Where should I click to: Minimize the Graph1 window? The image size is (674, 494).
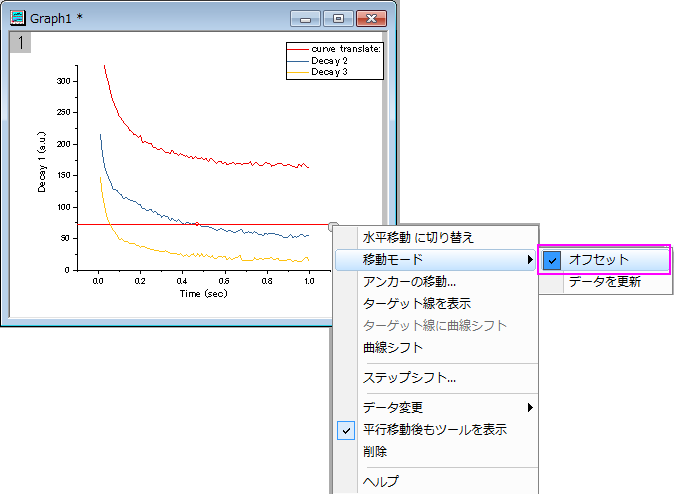point(305,19)
